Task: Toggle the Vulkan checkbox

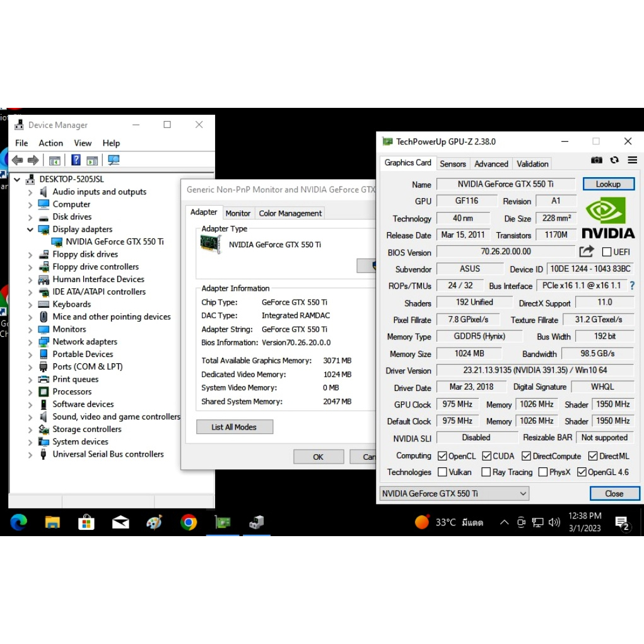Action: coord(442,472)
